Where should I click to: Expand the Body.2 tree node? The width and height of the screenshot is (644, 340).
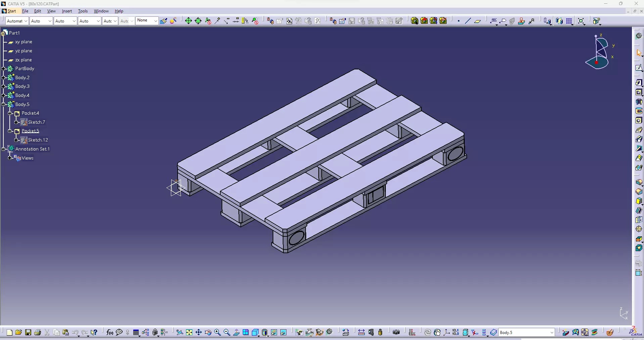pos(4,77)
